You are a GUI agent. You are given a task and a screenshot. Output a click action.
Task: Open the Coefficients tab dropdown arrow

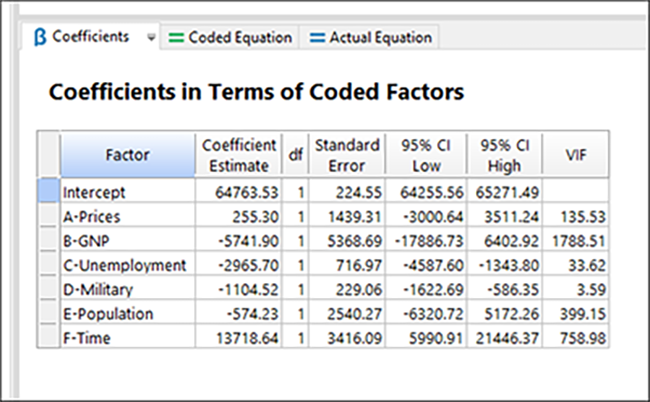[151, 37]
